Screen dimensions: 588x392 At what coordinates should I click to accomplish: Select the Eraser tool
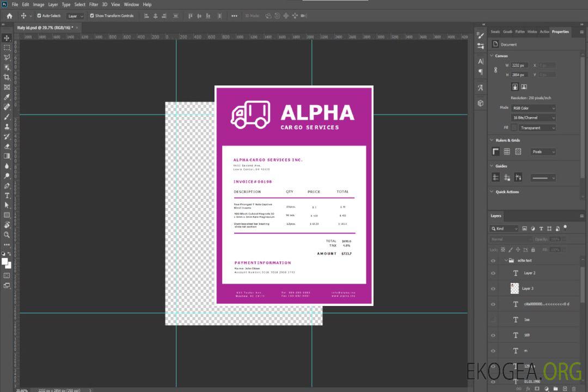pos(7,146)
